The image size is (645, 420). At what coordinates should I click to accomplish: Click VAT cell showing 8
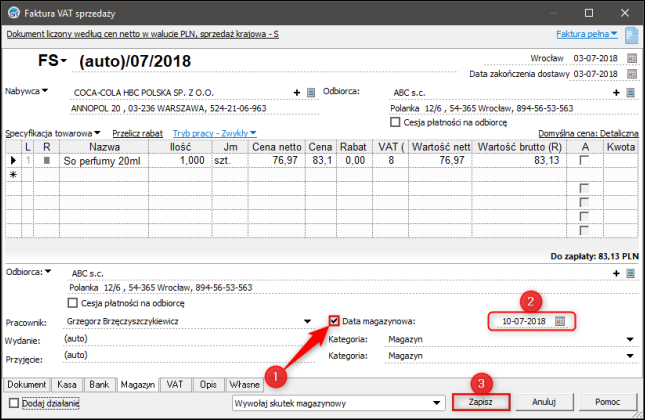coord(390,160)
